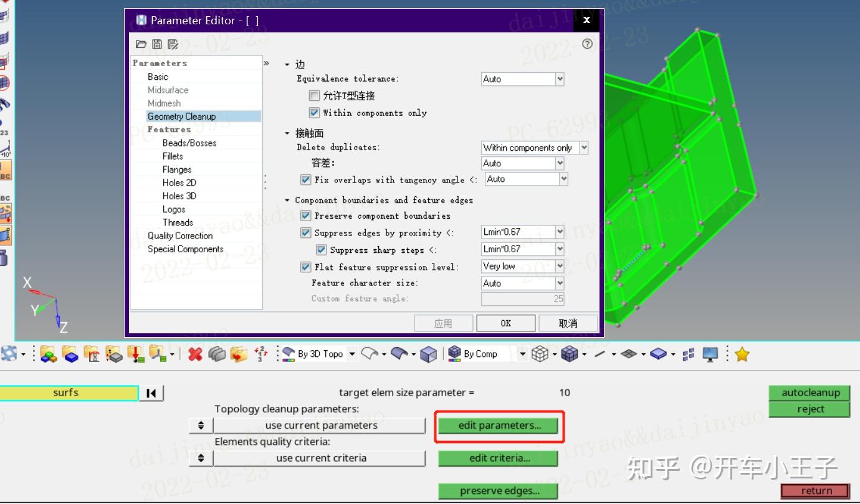This screenshot has height=504, width=860.
Task: Click the single blue cube collector icon
Action: tap(70, 354)
